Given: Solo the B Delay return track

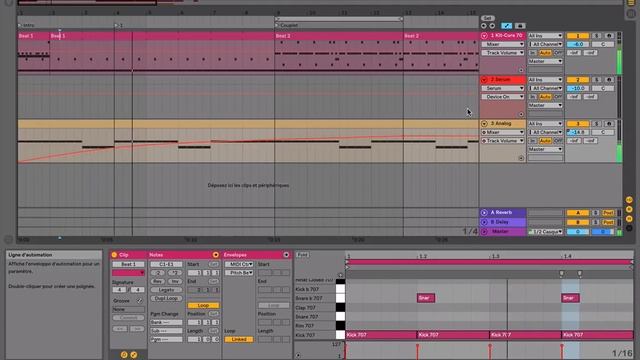Looking at the screenshot, I should click(x=596, y=222).
